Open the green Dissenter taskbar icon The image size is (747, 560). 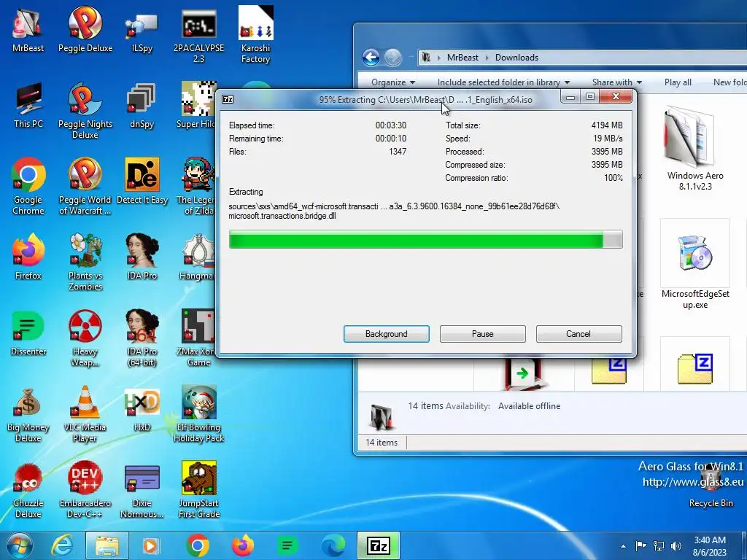coord(287,545)
